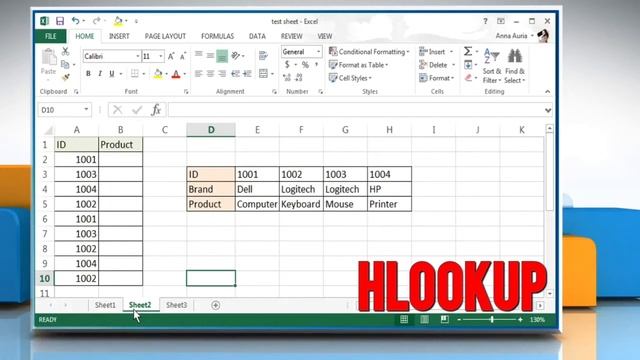Click the Clear eraser icon
The image size is (640, 360).
[x=468, y=78]
